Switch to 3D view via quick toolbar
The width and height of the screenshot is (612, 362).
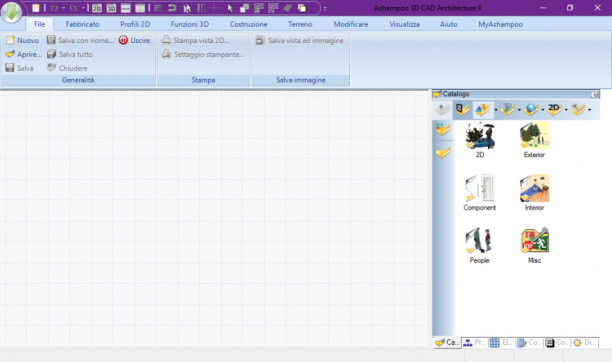click(111, 8)
